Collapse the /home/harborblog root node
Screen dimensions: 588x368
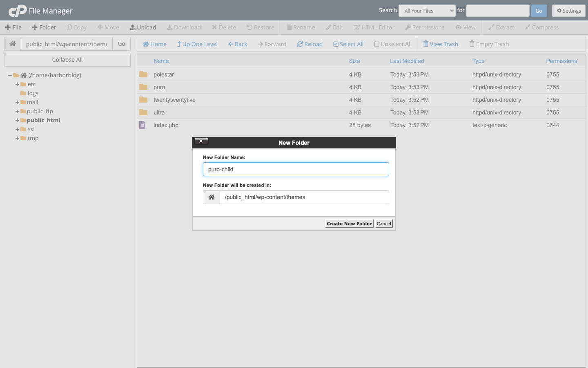(x=10, y=75)
